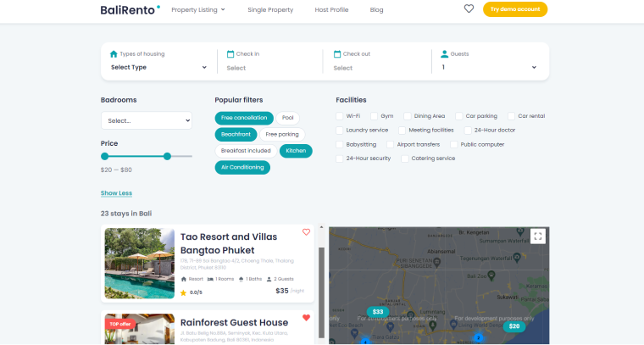Click the Guests person icon
644x345 pixels.
tap(444, 53)
